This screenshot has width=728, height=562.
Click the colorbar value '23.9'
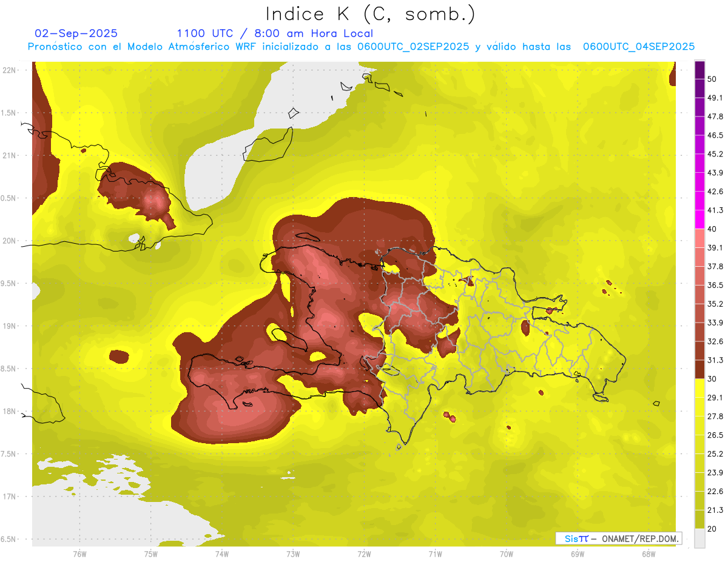click(715, 472)
